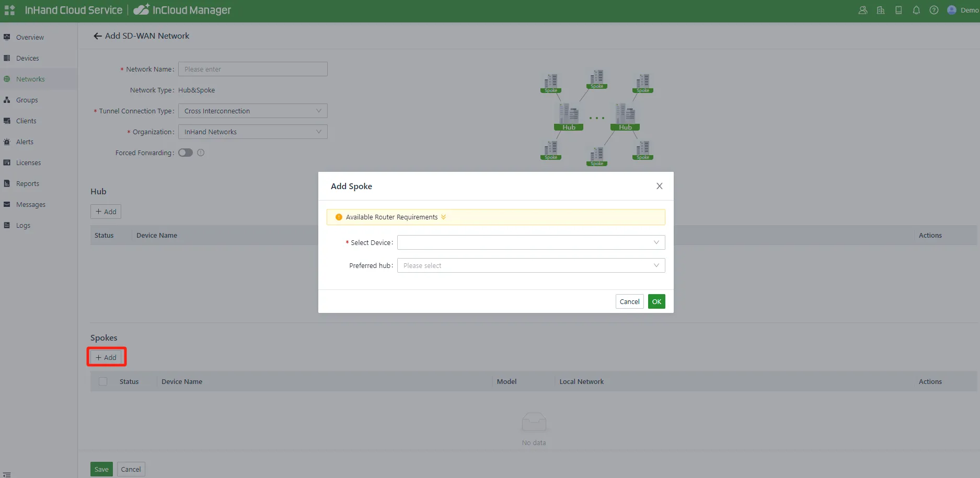Click the Available Router Requirements warning icon
Viewport: 980px width, 478px height.
pos(339,217)
